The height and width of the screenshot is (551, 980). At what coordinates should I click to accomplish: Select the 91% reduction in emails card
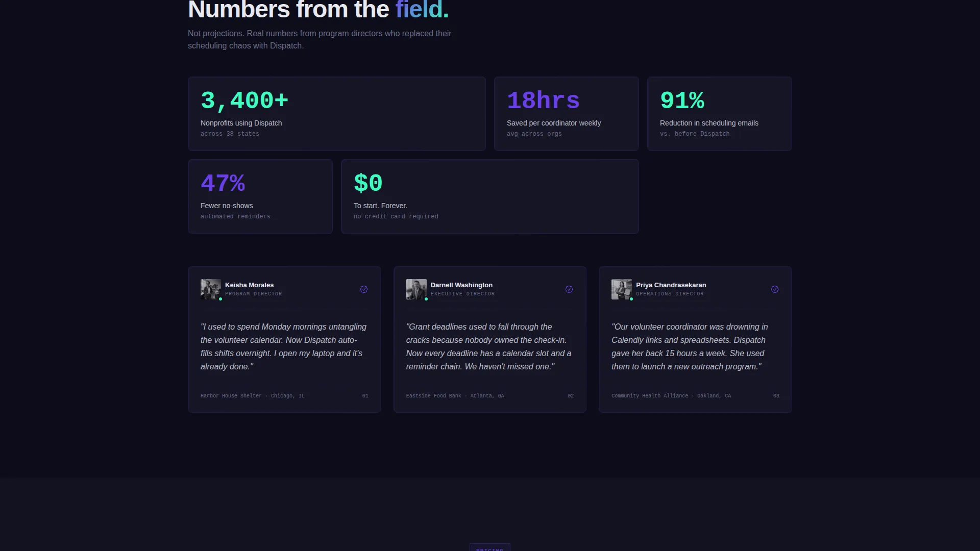(720, 114)
